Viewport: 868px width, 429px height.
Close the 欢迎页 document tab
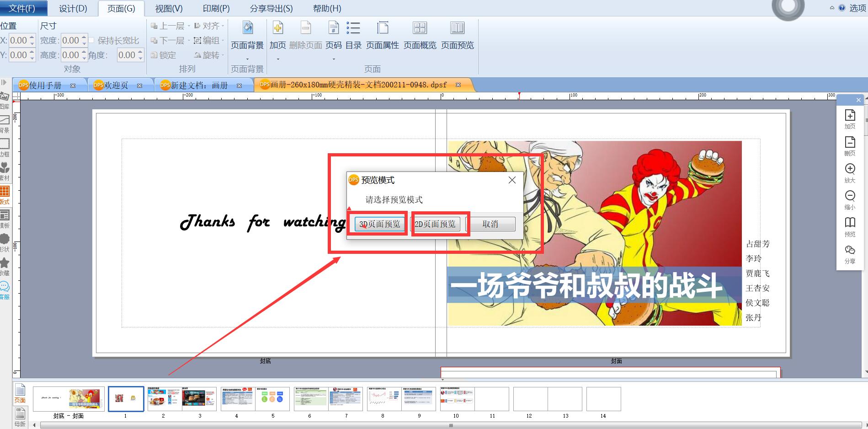point(139,86)
